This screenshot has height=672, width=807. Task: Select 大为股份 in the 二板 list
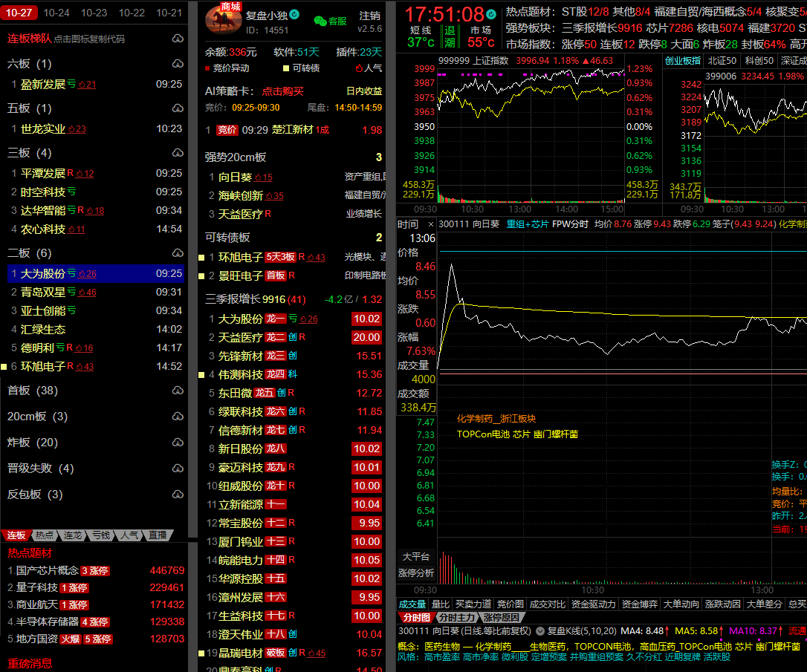pyautogui.click(x=43, y=274)
